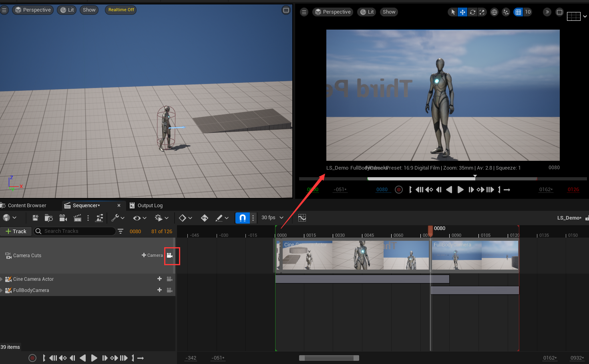Select the scale transform tool in right viewport

[482, 12]
